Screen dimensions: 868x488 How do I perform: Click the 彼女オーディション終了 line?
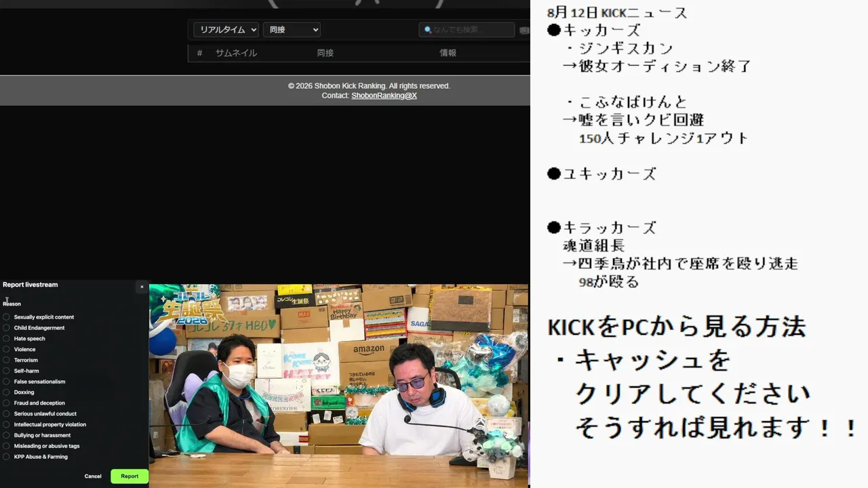(x=657, y=66)
